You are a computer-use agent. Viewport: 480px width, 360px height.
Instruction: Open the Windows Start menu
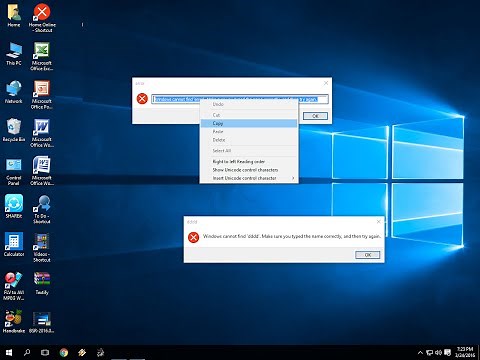(9, 352)
